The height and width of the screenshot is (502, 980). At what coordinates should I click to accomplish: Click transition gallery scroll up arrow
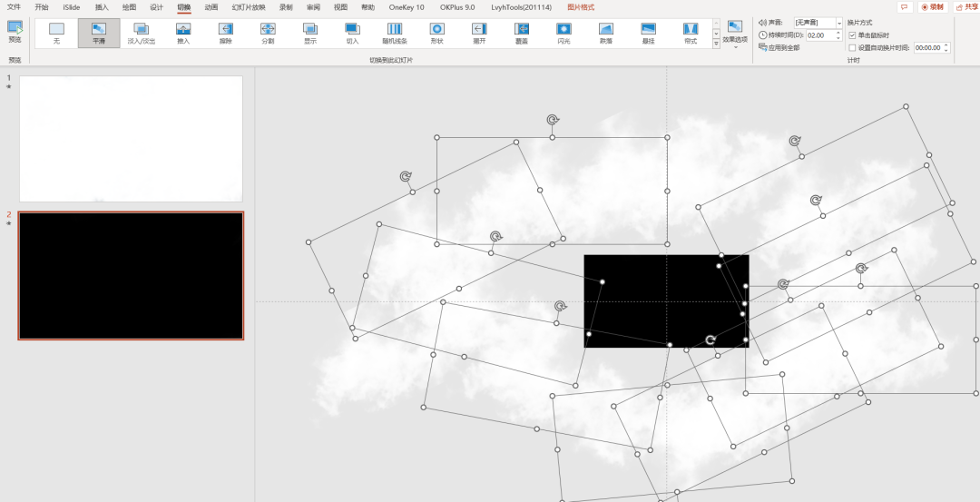[716, 23]
